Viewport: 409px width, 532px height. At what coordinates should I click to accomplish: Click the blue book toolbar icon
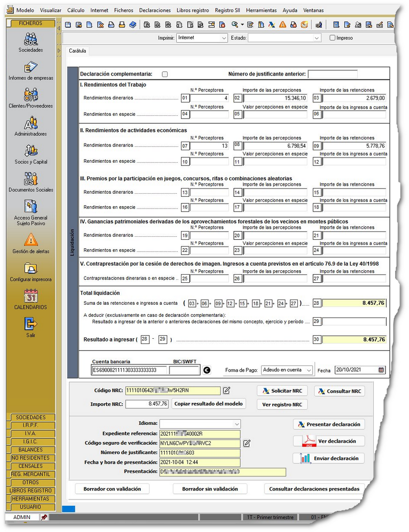pos(133,24)
